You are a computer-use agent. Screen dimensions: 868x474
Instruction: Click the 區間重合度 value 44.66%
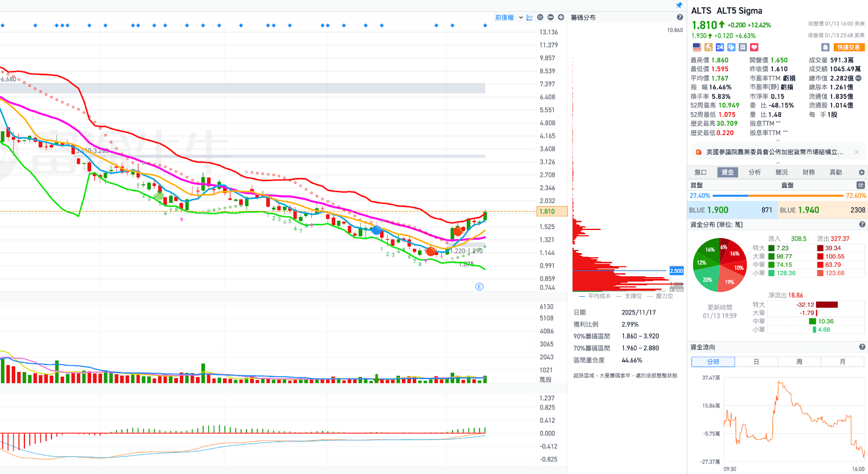(x=632, y=360)
